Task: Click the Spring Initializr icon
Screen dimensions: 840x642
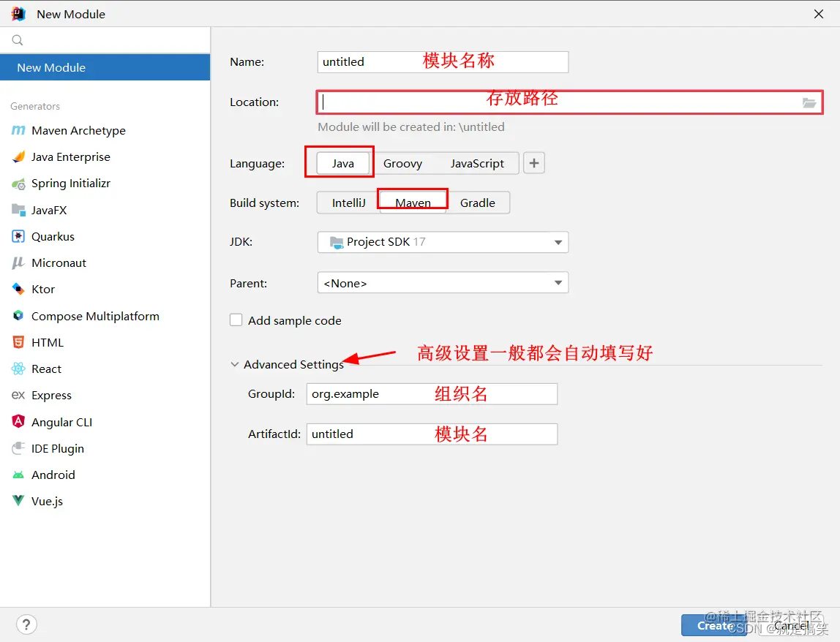Action: point(18,184)
